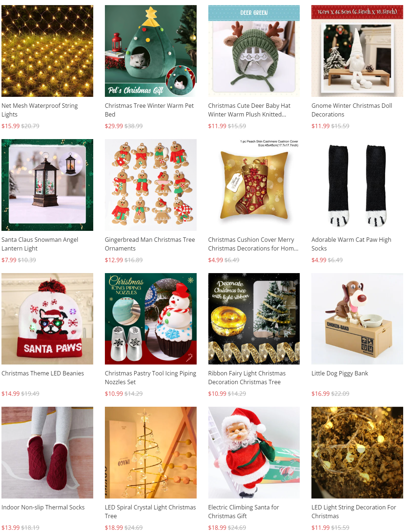Select the black cat paw socks image
The width and height of the screenshot is (413, 532).
tap(357, 185)
